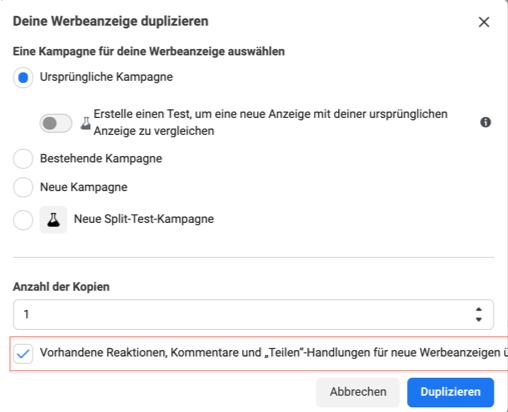
Task: Click the info icon beside test description
Action: pos(485,122)
